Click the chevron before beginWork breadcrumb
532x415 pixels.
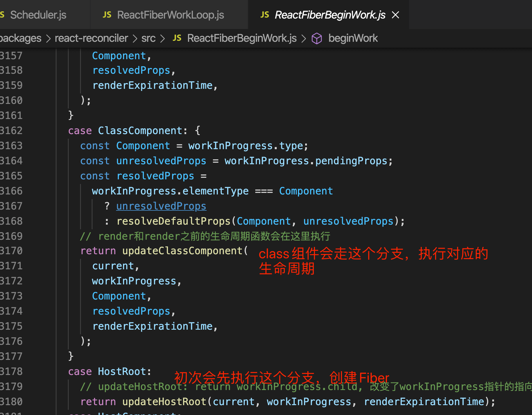[304, 38]
